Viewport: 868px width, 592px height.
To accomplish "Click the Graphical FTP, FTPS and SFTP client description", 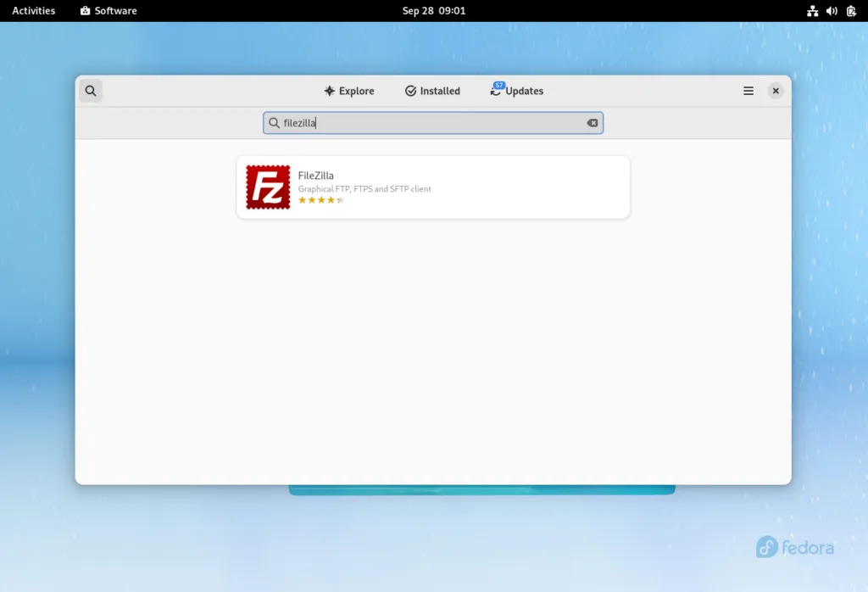I will coord(364,189).
